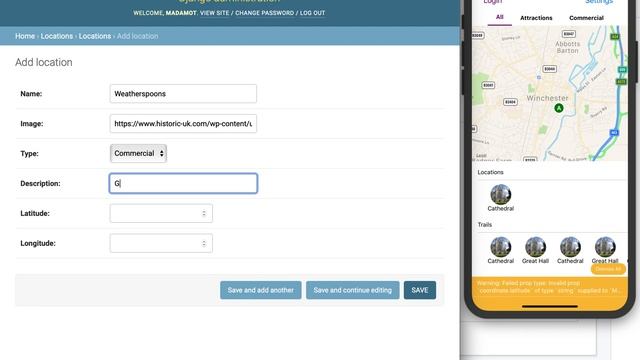Focus the Name input field
The image size is (640, 360).
pyautogui.click(x=183, y=93)
